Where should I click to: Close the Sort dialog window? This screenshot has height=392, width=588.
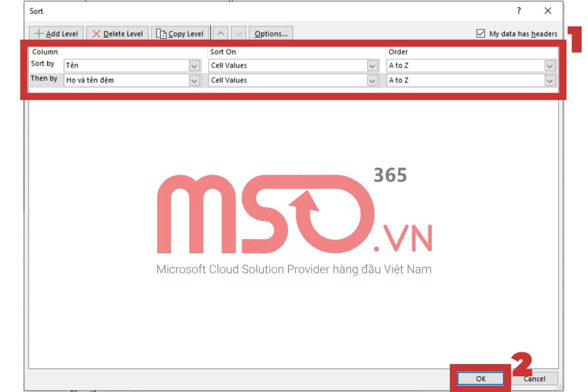click(548, 11)
